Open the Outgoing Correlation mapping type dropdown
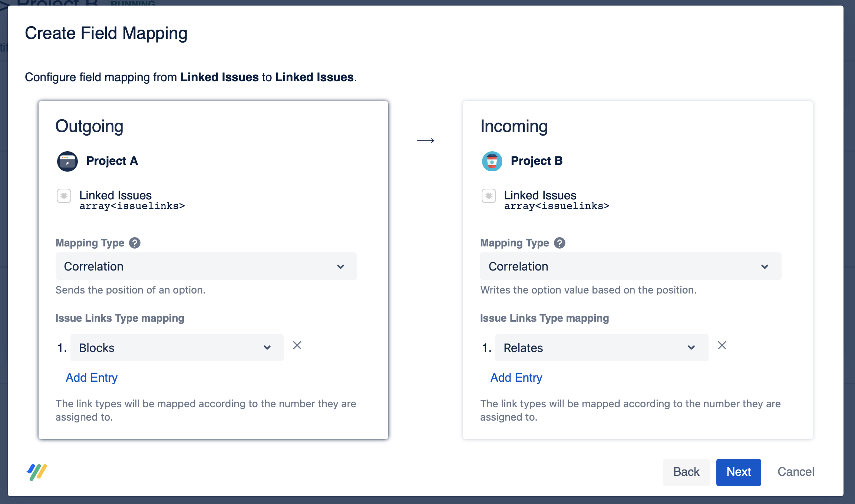 tap(206, 266)
